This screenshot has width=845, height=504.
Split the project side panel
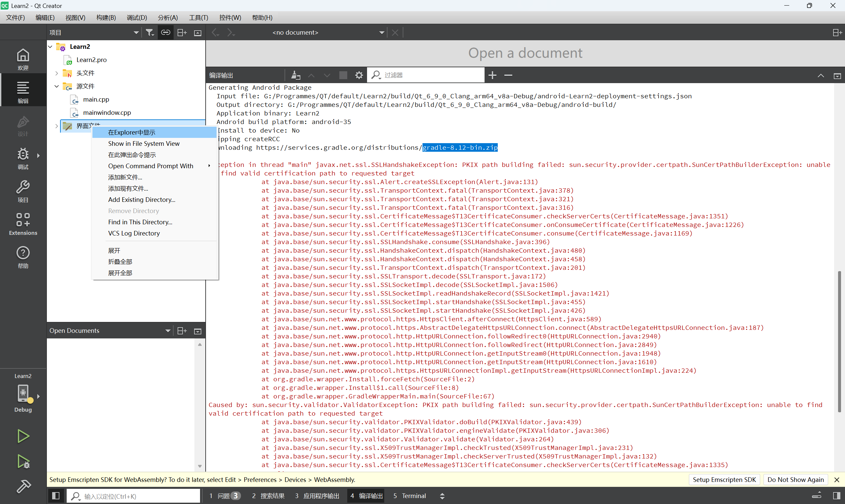pyautogui.click(x=182, y=33)
